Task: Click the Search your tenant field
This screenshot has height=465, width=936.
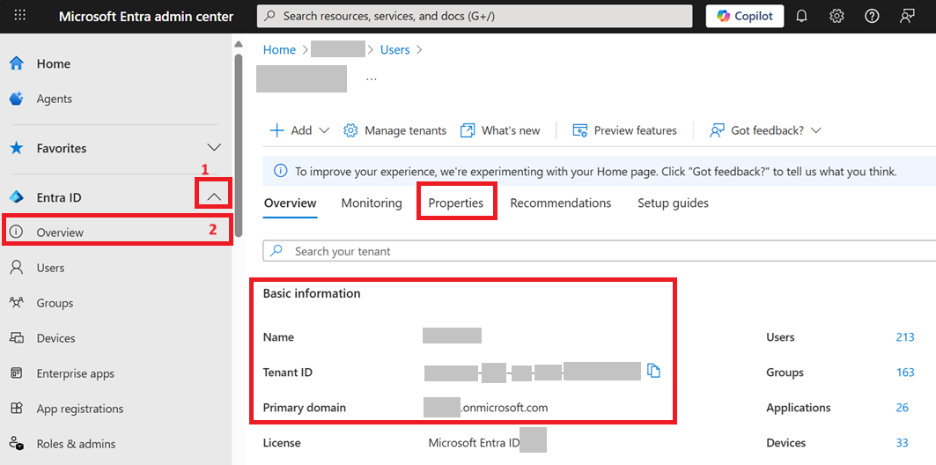Action: tap(599, 251)
